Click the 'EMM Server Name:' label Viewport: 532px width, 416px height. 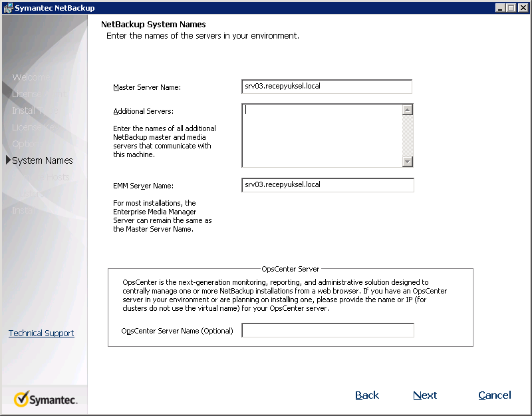click(143, 186)
